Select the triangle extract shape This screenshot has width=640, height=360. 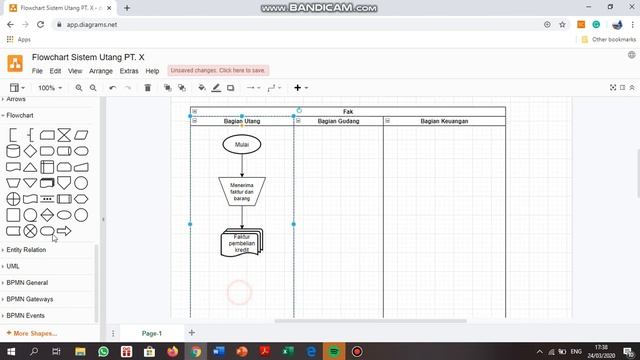point(30,167)
